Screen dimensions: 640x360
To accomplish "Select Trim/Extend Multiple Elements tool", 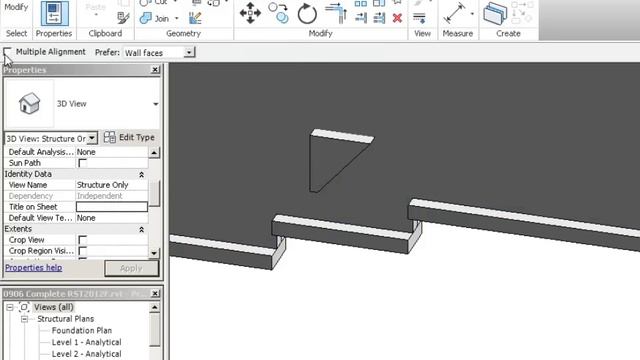I will 379,18.
